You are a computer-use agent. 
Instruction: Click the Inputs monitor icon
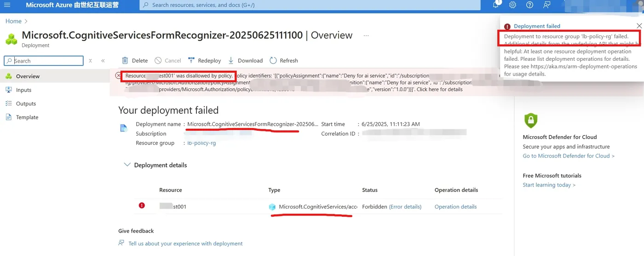tap(8, 90)
